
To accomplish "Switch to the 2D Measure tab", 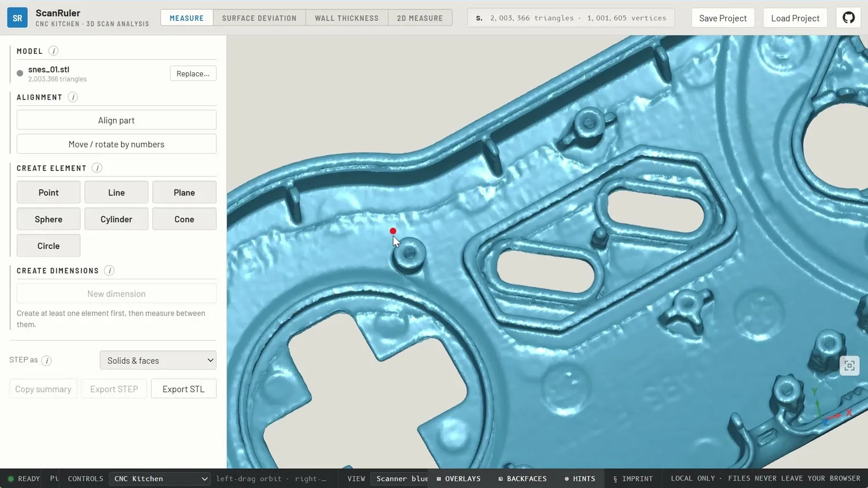I will click(x=420, y=18).
